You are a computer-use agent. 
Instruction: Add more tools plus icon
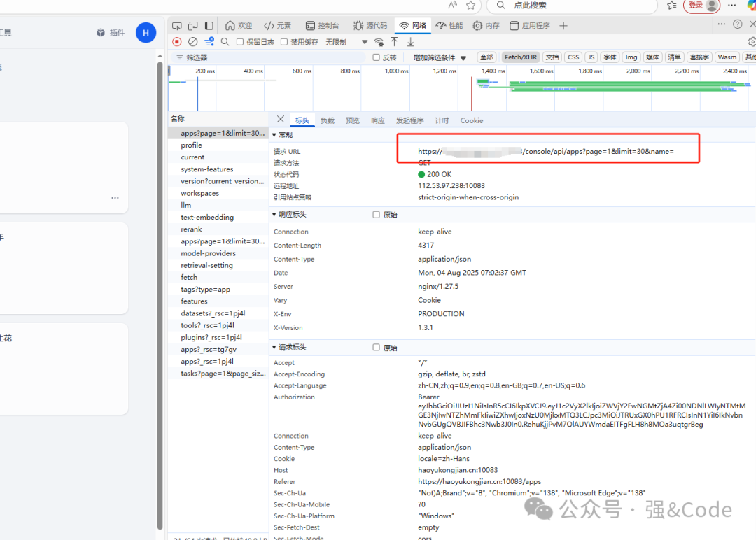point(563,25)
